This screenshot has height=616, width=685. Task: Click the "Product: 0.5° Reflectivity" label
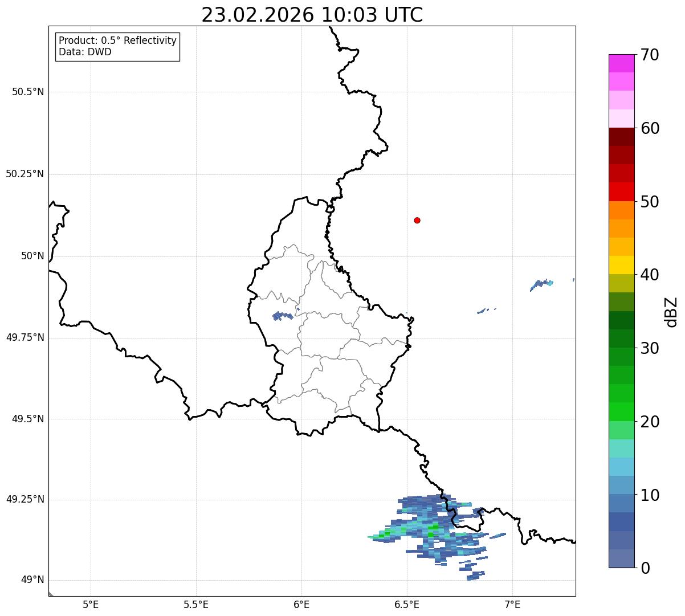tap(117, 41)
